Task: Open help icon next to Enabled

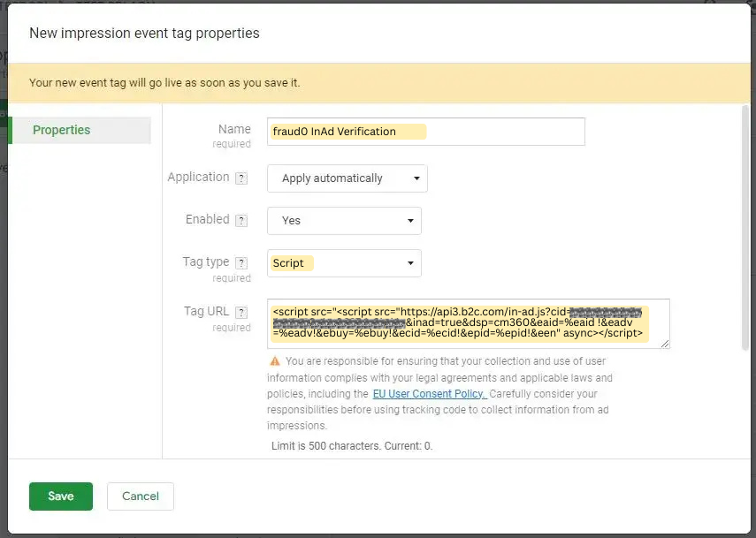Action: click(242, 221)
